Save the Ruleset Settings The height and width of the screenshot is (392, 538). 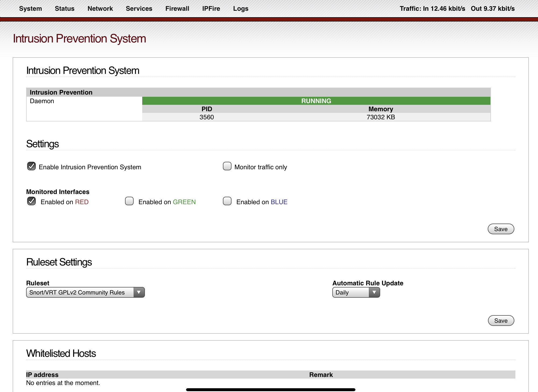click(501, 321)
